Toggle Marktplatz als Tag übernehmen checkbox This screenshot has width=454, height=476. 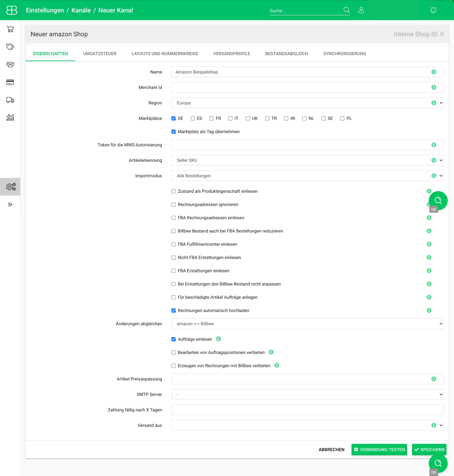[x=173, y=132]
